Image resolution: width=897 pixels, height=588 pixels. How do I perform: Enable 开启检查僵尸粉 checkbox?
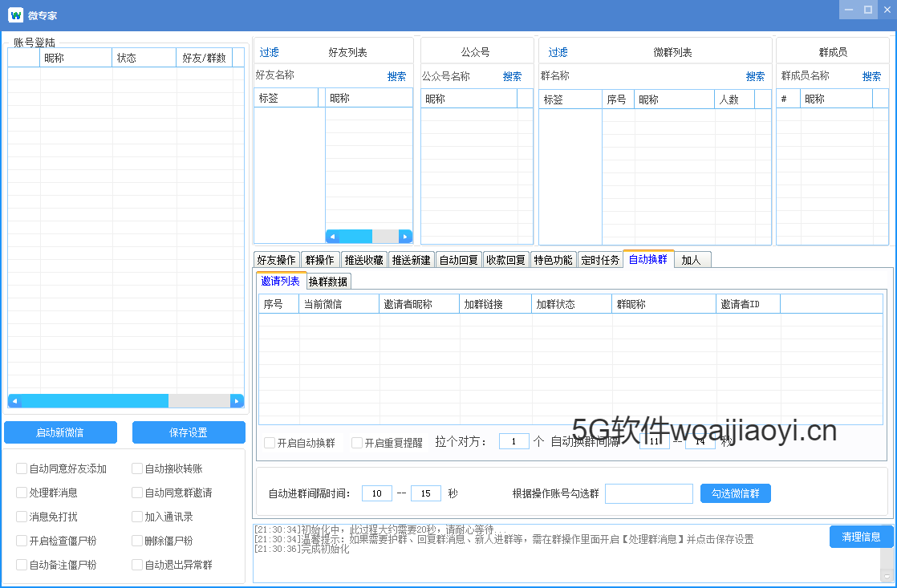coord(22,541)
